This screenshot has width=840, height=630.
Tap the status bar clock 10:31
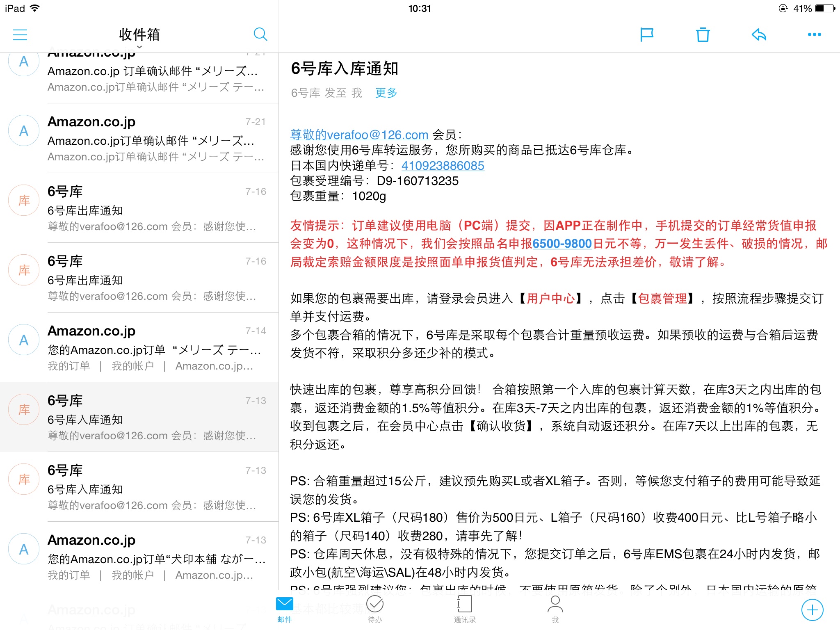420,9
